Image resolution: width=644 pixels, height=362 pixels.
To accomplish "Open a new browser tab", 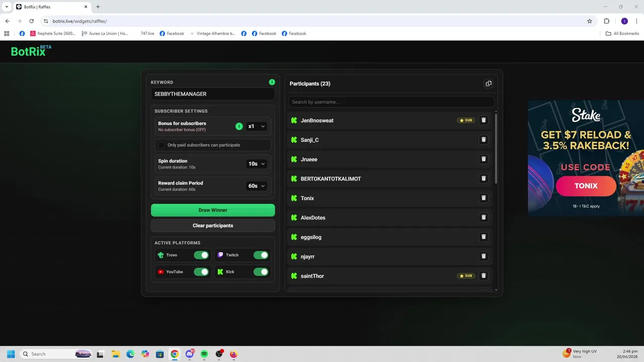I will [x=98, y=7].
